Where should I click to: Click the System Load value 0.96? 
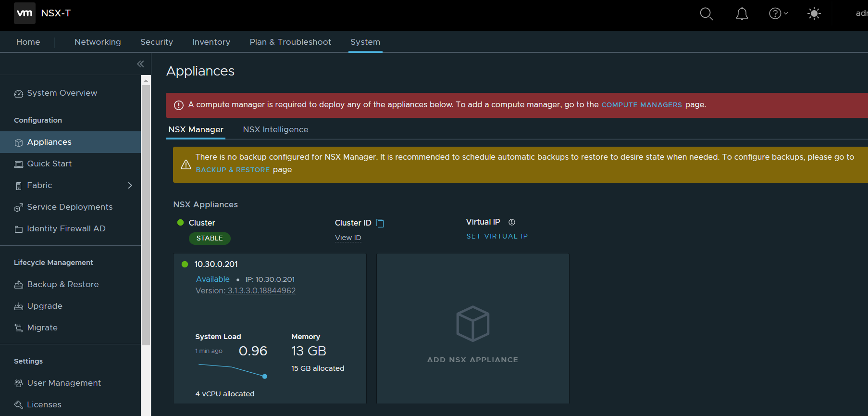coord(253,351)
